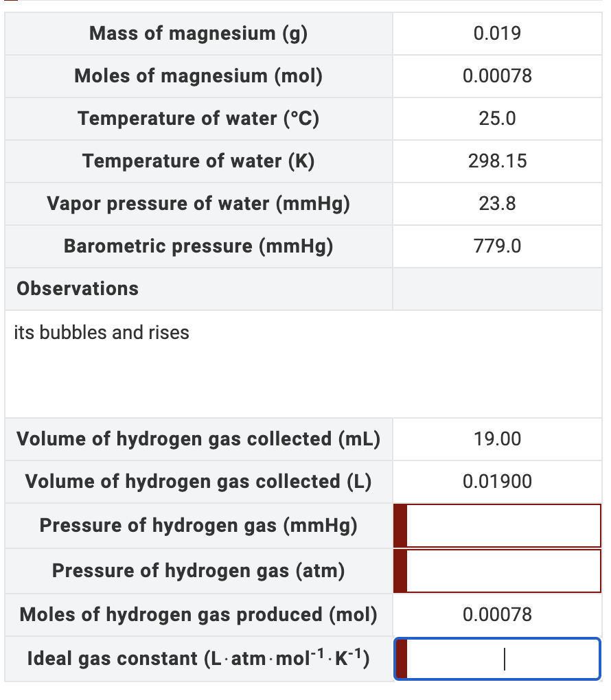Select the Volume in liters value 0.01900
611x700 pixels.
point(496,481)
